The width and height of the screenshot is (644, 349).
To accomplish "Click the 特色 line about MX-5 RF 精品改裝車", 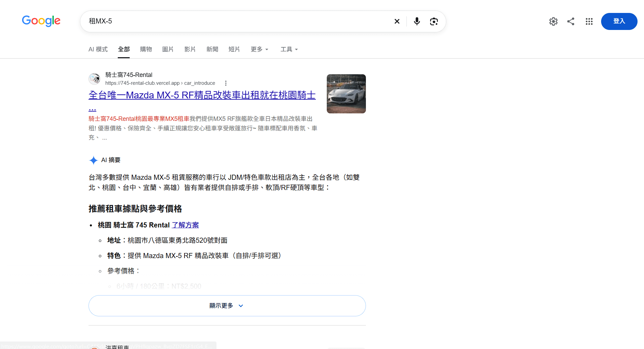I will coord(194,256).
